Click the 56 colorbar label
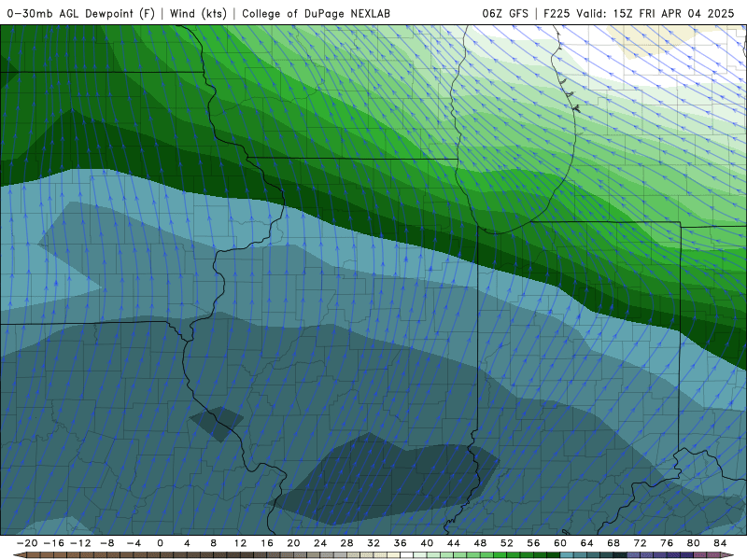747x560 pixels. [533, 543]
